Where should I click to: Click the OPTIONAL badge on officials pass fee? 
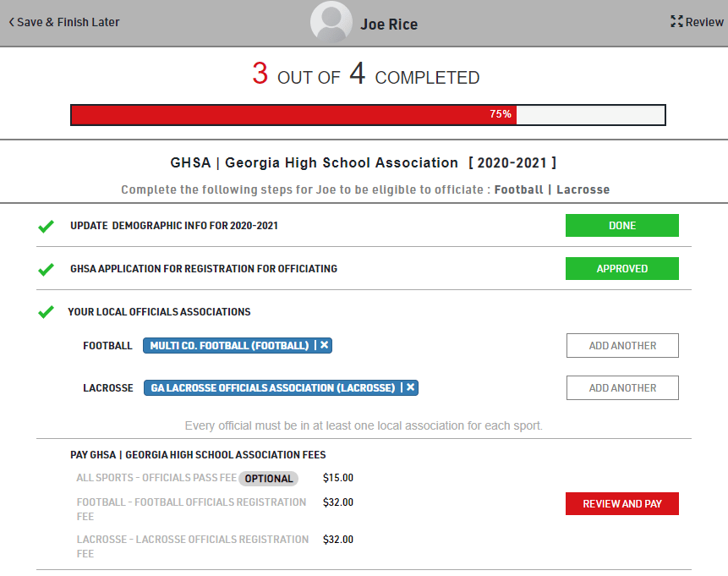point(268,479)
